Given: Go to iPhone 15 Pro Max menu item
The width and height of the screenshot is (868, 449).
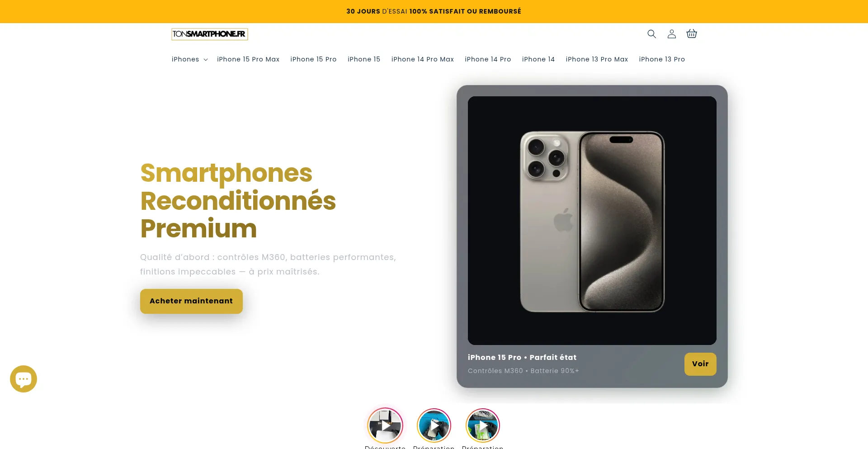Looking at the screenshot, I should tap(248, 59).
